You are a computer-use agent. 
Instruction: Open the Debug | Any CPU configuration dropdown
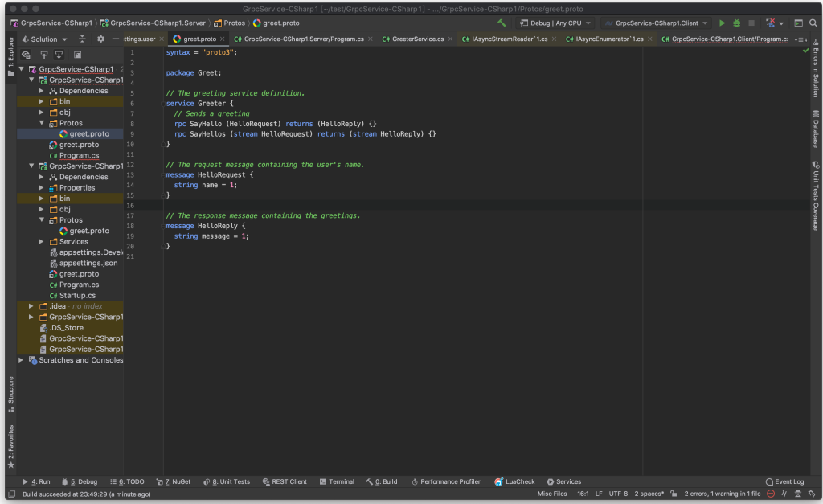[555, 23]
